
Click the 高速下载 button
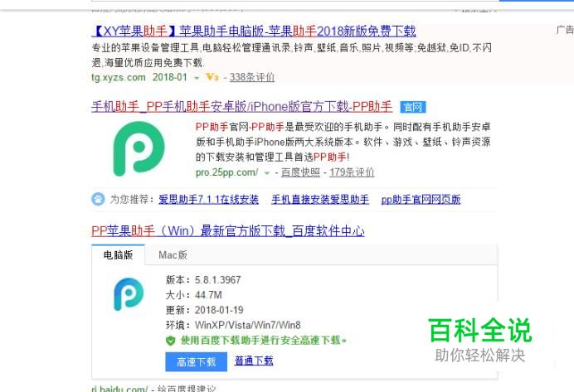pyautogui.click(x=197, y=362)
